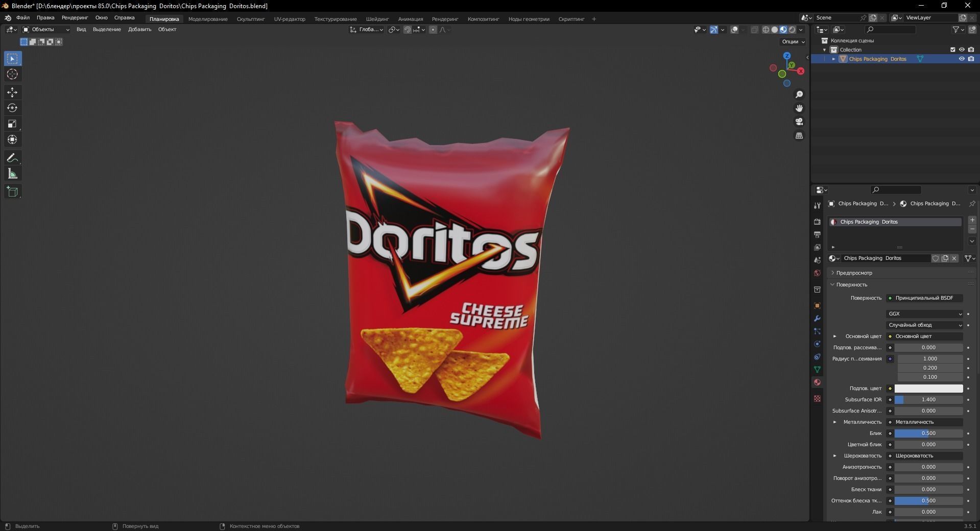Open the Object Constraints properties tab

tap(817, 357)
